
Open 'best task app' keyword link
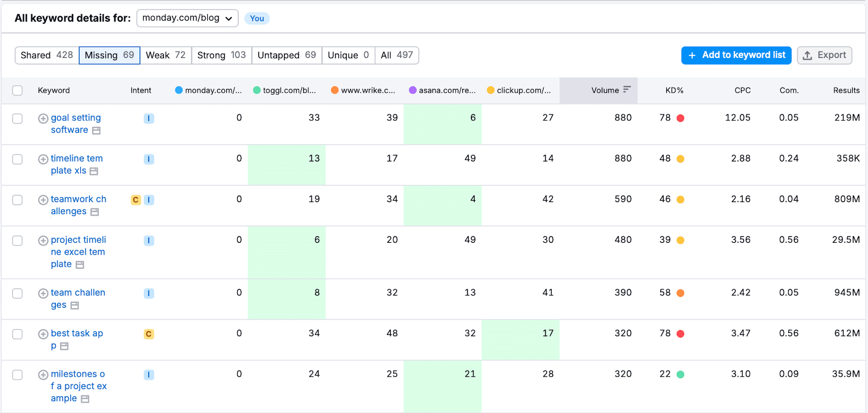point(77,339)
